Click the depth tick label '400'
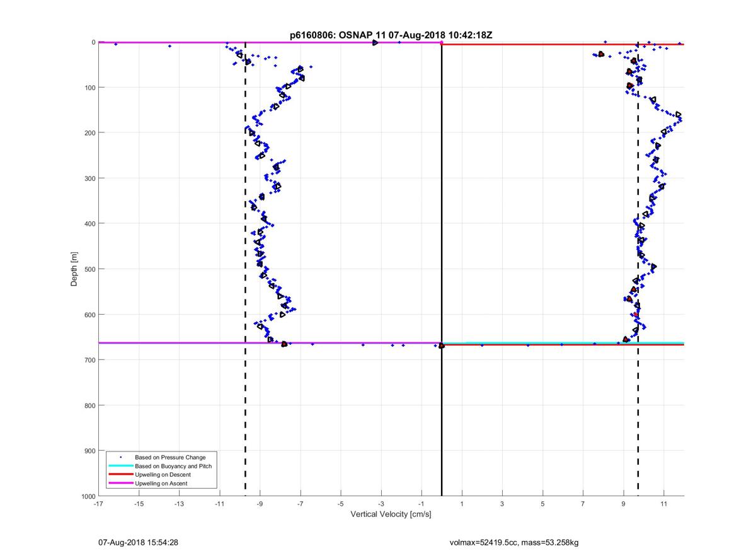The width and height of the screenshot is (756, 558). [89, 224]
